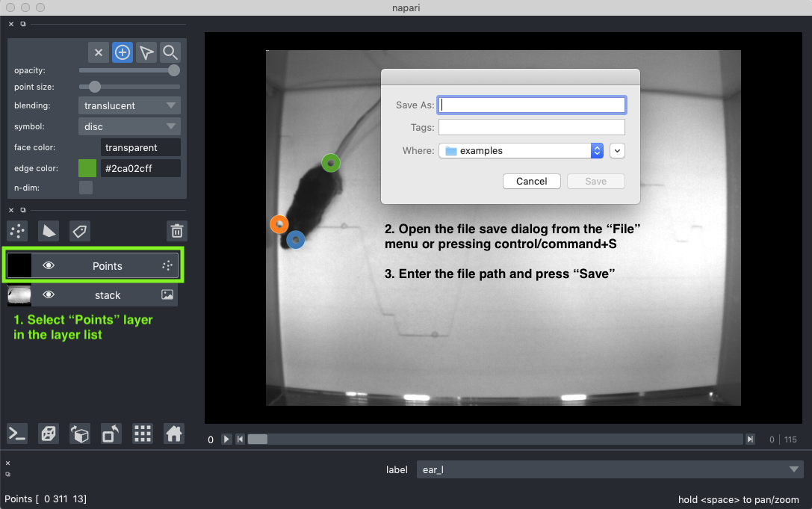This screenshot has height=509, width=812.
Task: Toggle the n-dim checkbox
Action: (x=86, y=188)
